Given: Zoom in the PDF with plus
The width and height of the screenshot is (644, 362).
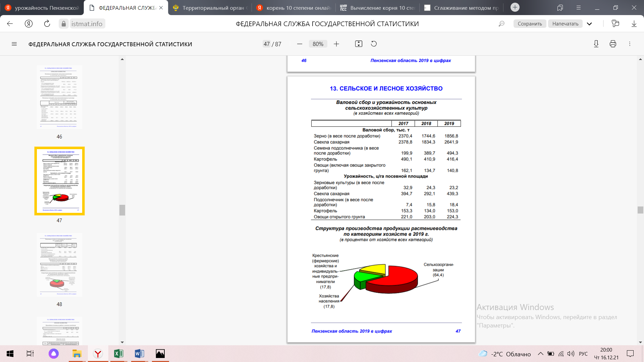Looking at the screenshot, I should pyautogui.click(x=336, y=44).
